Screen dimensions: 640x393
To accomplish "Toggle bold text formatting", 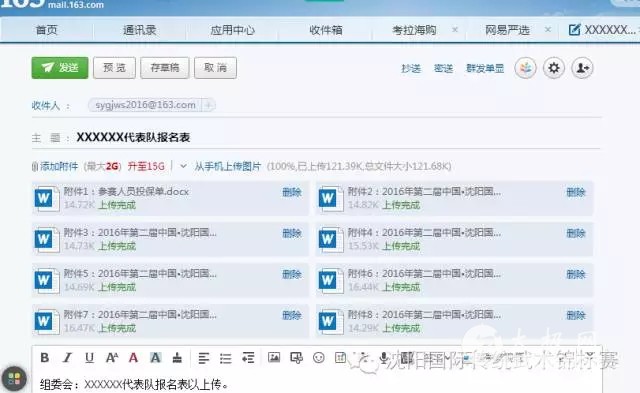I will pyautogui.click(x=44, y=358).
